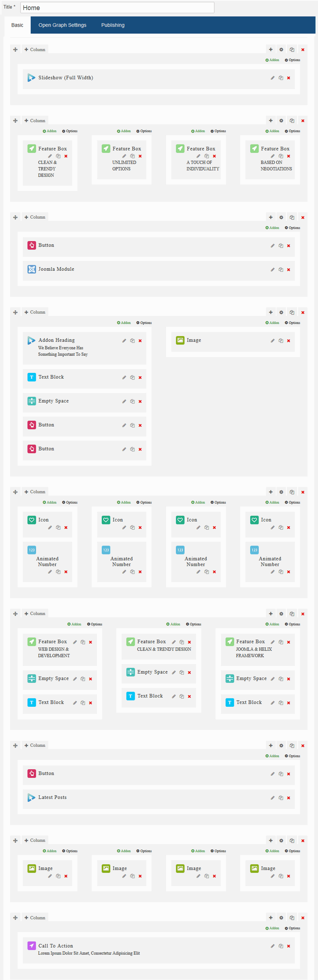318x980 pixels.
Task: Duplicate the row containing Joomla Module
Action: tap(292, 217)
